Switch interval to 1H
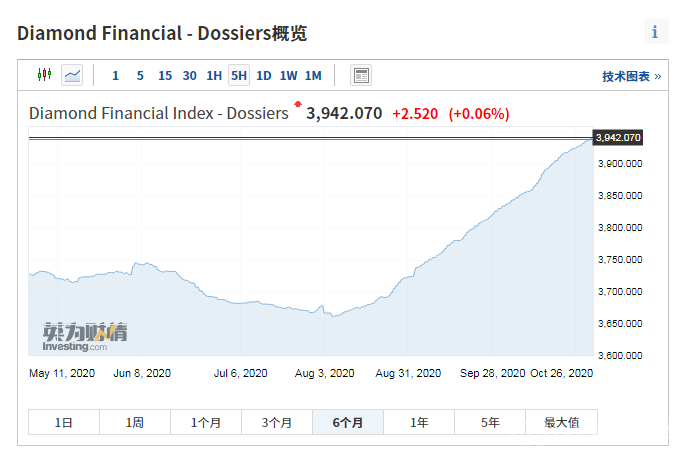Image resolution: width=685 pixels, height=464 pixels. (x=214, y=76)
